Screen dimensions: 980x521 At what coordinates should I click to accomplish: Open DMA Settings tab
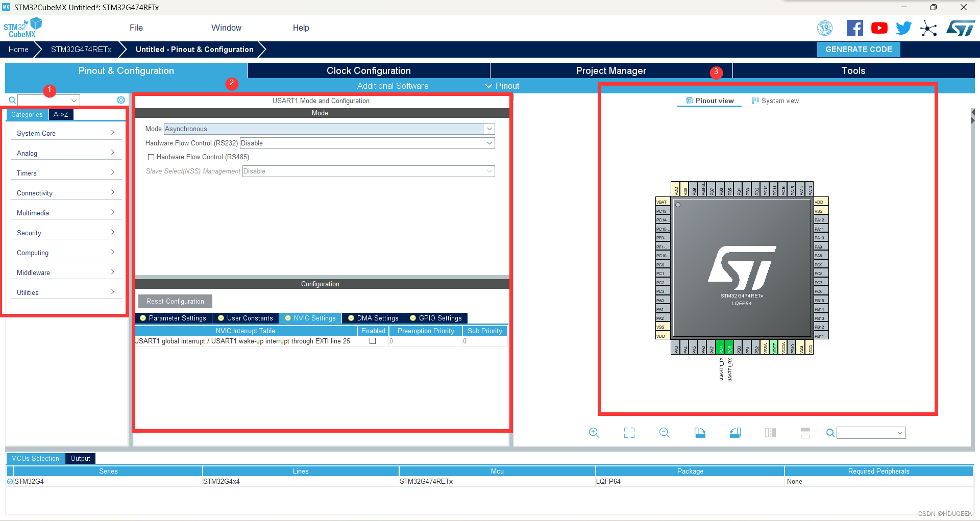[x=373, y=318]
